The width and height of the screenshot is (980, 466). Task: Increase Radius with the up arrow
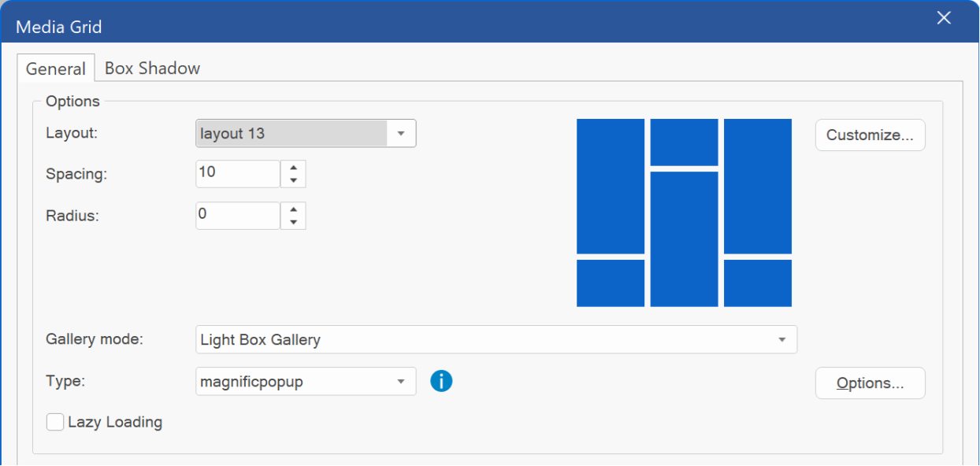[x=293, y=209]
